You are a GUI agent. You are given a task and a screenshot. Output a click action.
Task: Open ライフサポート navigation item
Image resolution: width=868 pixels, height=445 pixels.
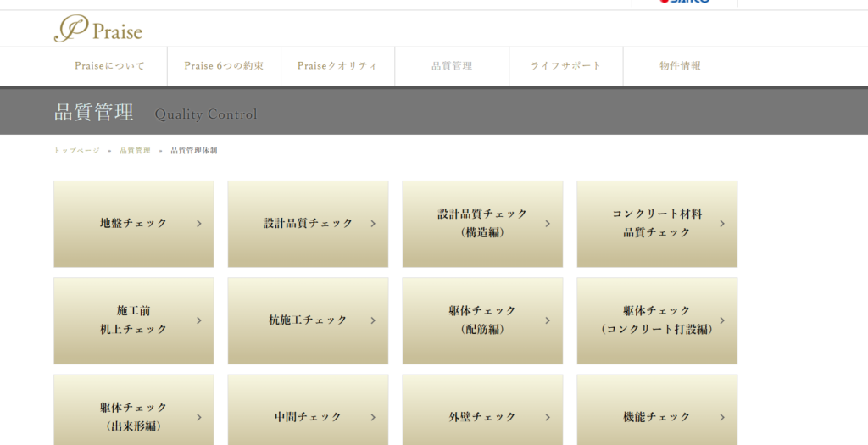pyautogui.click(x=565, y=66)
